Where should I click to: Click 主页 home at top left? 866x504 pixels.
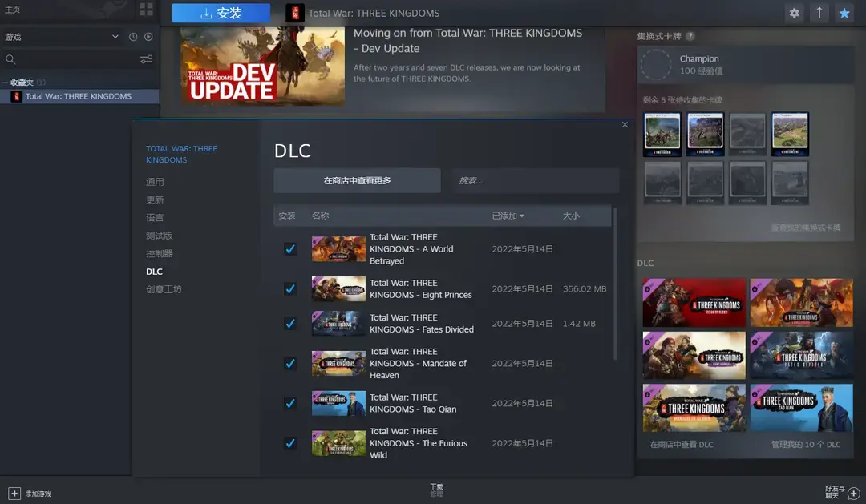[12, 10]
